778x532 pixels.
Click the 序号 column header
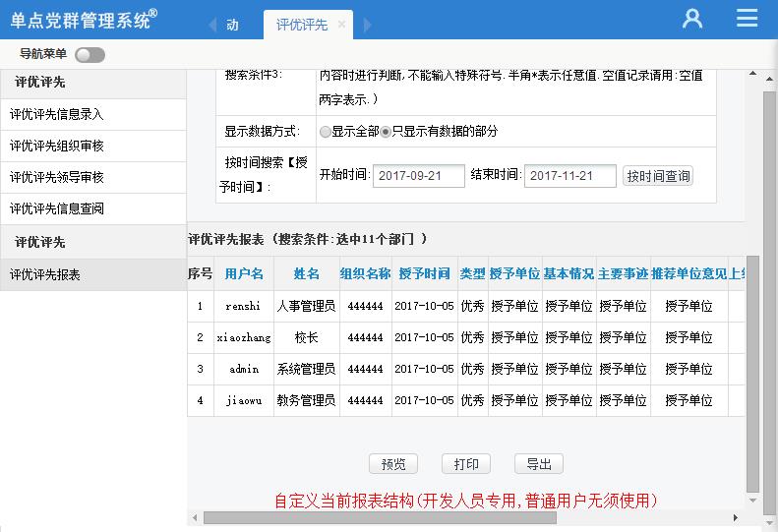(200, 273)
